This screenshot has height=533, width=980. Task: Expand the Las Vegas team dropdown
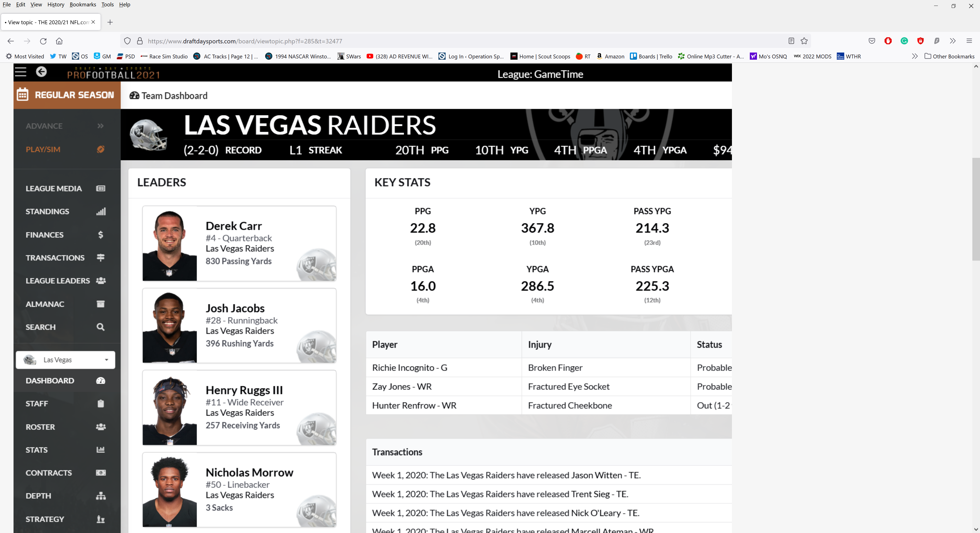(x=108, y=360)
